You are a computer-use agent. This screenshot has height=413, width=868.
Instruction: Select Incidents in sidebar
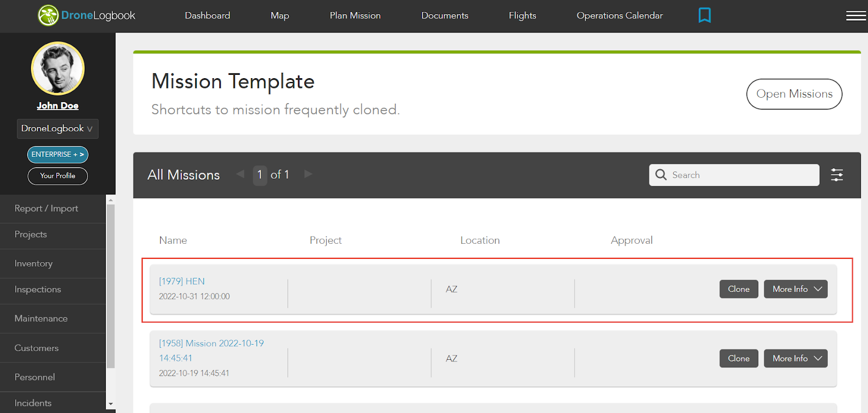tap(53, 403)
